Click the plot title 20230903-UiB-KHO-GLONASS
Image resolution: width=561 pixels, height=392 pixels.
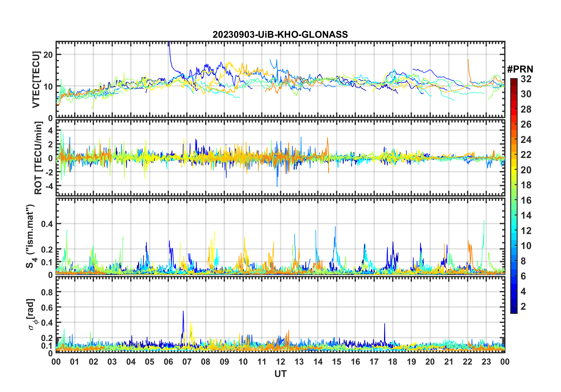[x=280, y=35]
